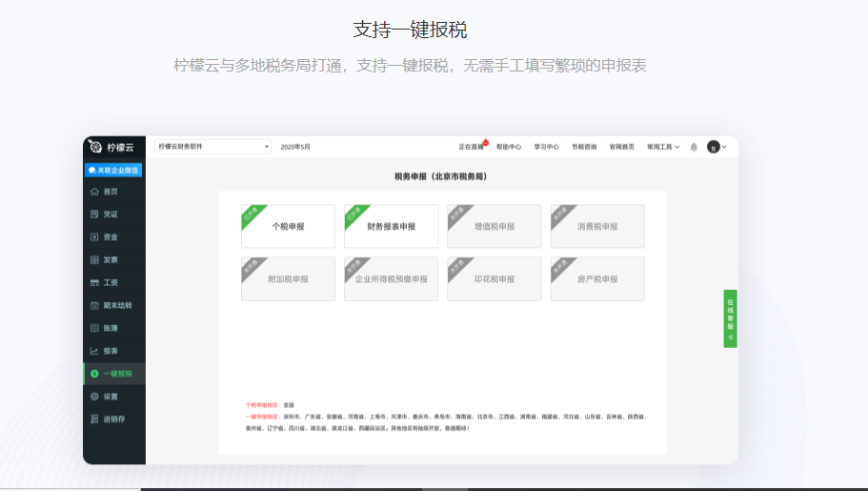Click the 资金 funds icon in sidebar
This screenshot has width=868, height=491.
pyautogui.click(x=94, y=237)
